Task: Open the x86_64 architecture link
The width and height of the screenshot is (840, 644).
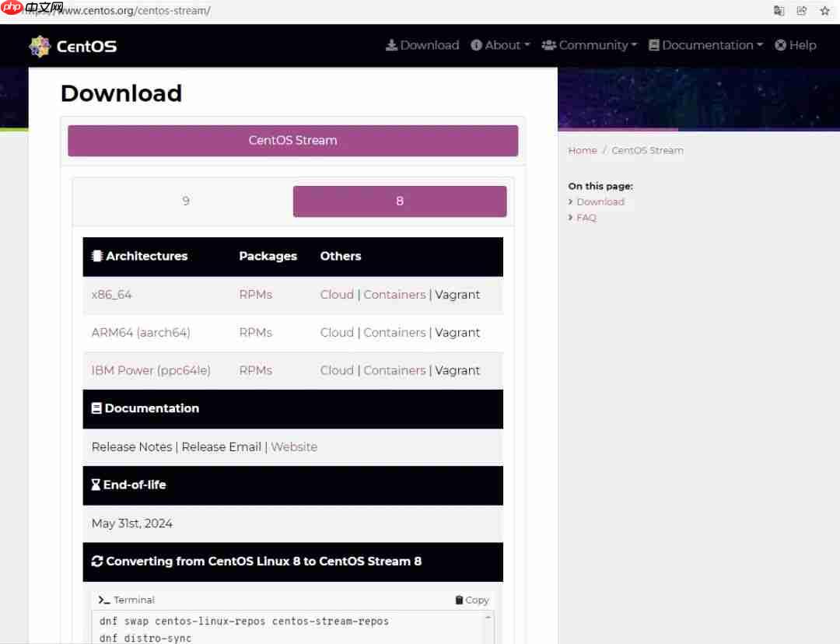Action: pos(112,295)
